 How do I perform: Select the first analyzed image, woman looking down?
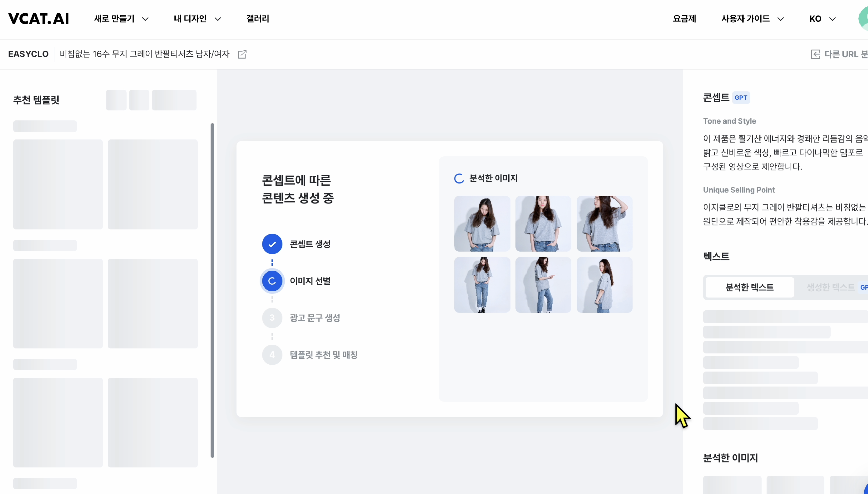point(482,224)
